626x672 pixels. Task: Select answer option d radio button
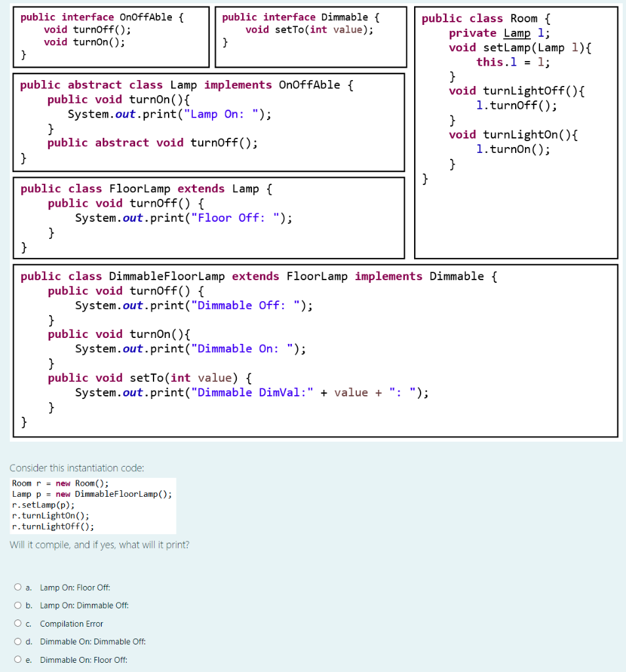18,642
